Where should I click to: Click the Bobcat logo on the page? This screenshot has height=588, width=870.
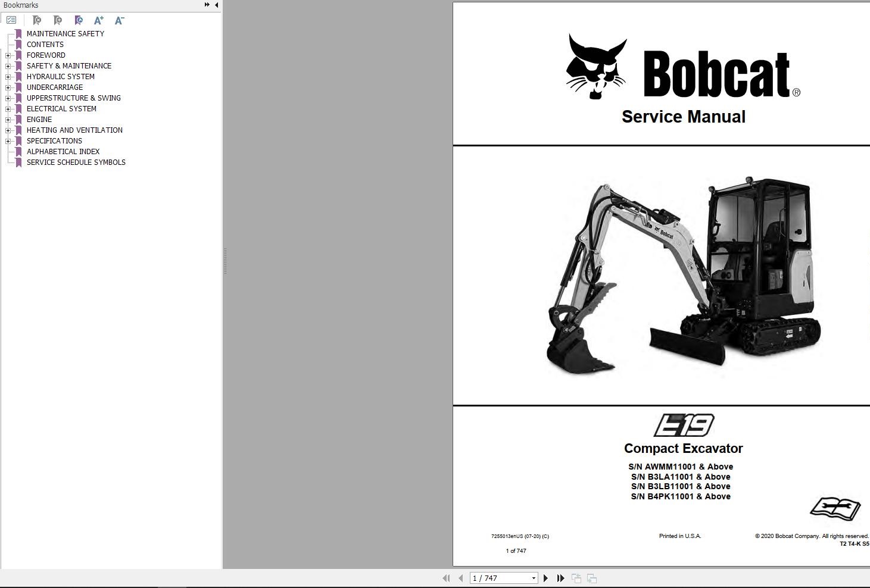point(683,67)
